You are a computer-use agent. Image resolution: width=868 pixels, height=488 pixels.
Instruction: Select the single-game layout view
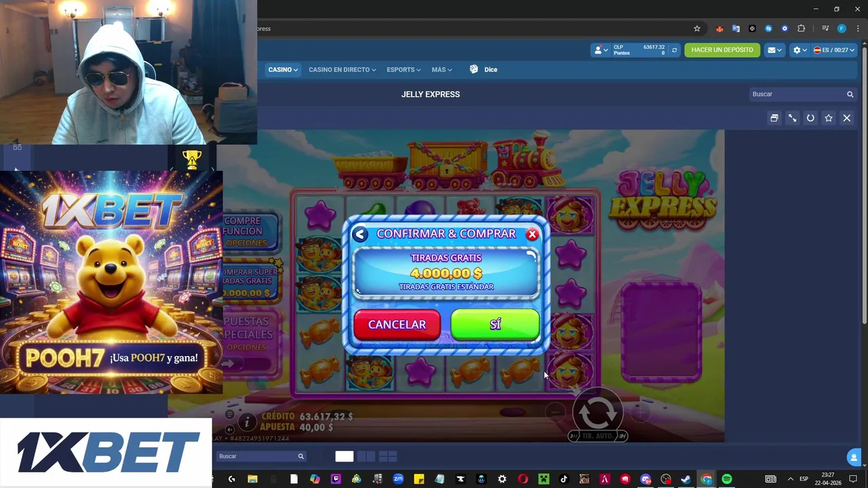[344, 456]
